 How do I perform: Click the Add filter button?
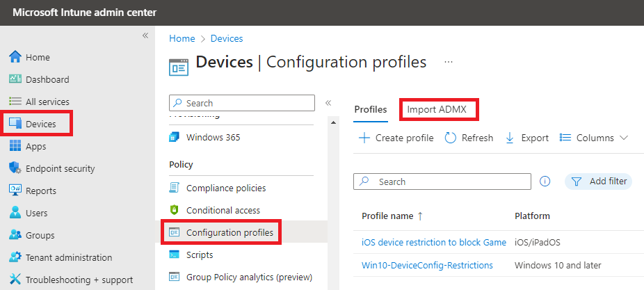(x=598, y=181)
